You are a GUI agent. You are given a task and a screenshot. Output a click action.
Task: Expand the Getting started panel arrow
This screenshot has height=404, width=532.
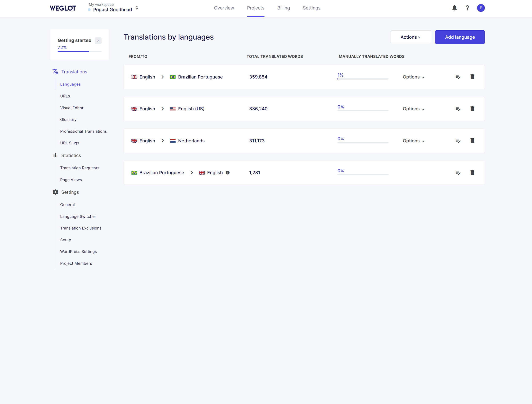pyautogui.click(x=98, y=41)
